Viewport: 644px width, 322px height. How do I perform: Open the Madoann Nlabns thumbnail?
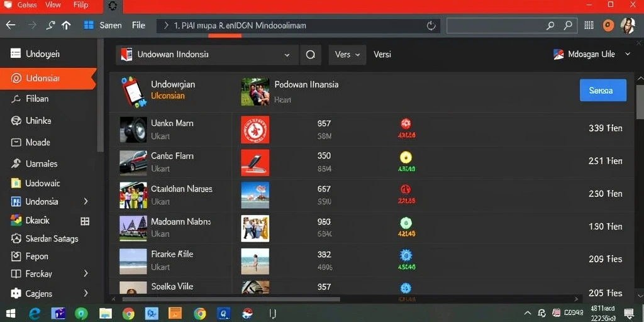(x=133, y=228)
